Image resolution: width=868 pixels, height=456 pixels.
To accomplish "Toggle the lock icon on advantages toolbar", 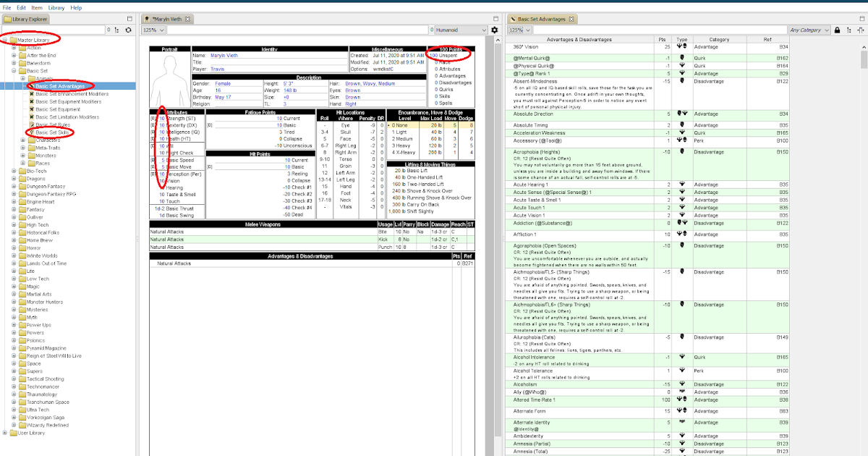I will [837, 31].
